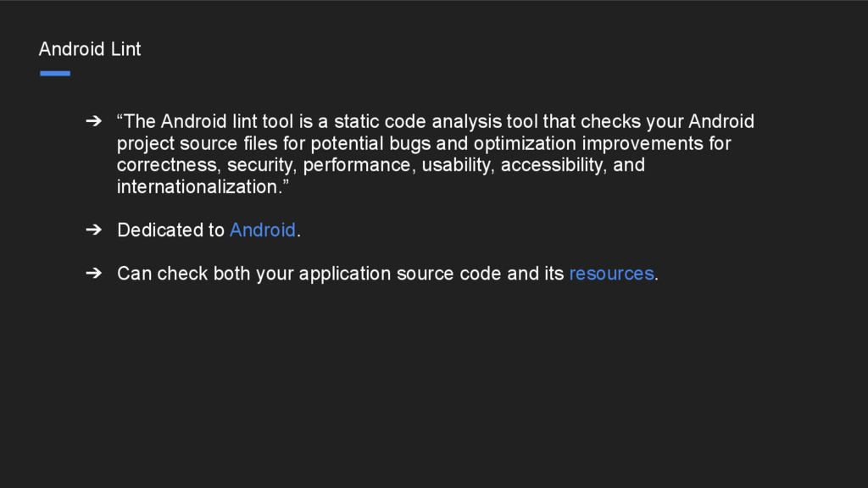Click the word performance in the quote

(357, 165)
